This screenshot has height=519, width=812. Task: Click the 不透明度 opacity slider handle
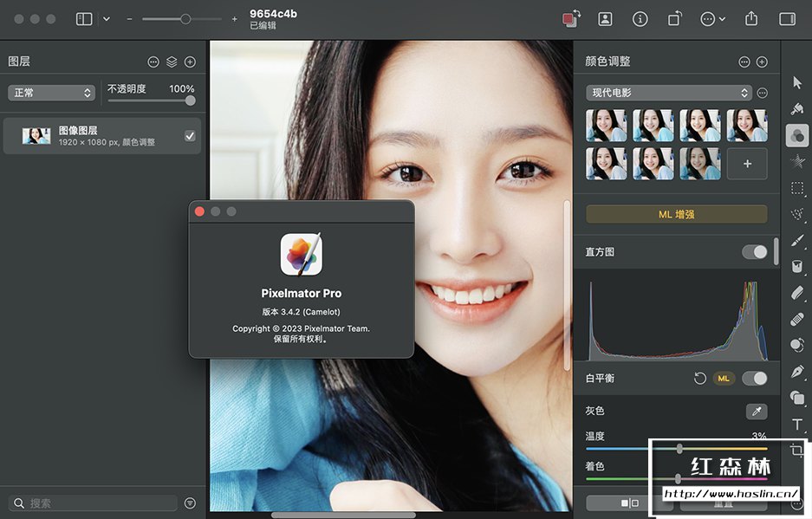tap(190, 101)
